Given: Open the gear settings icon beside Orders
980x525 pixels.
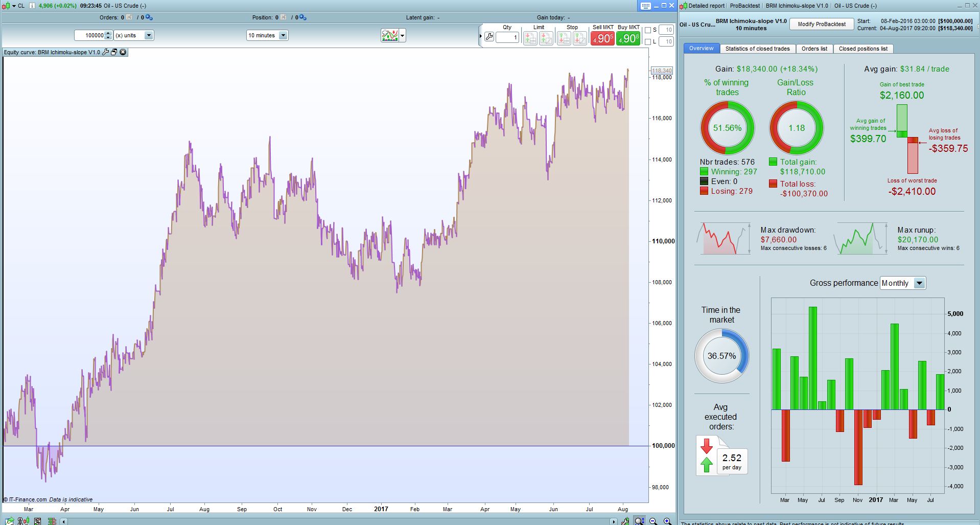Looking at the screenshot, I should pos(149,17).
